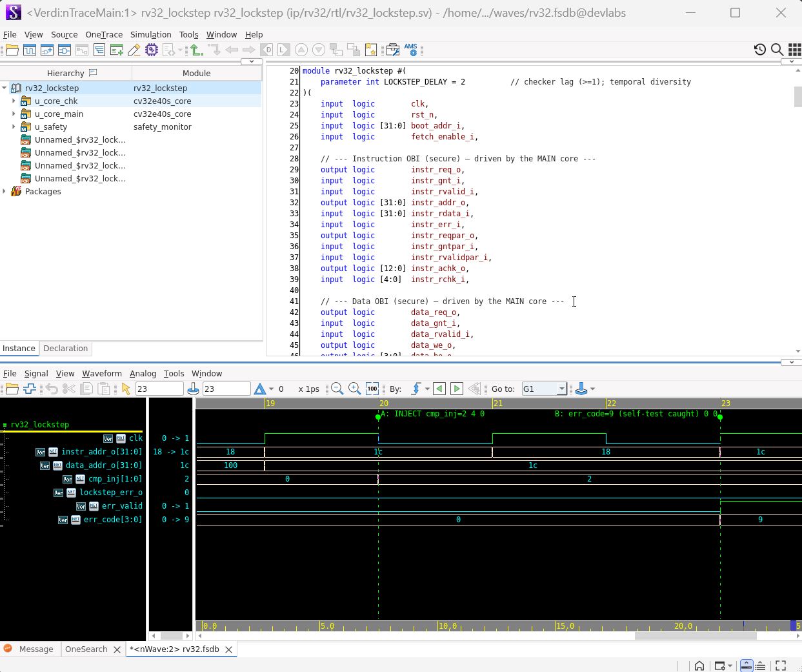Screen dimensions: 802x672
Task: Click the waveform horizontal scrollbar thumb
Action: 696,635
